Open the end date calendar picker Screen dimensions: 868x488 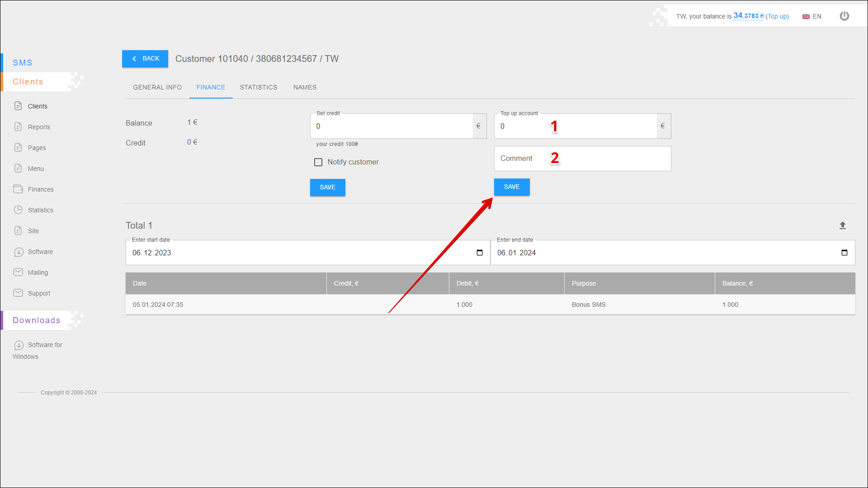(x=844, y=253)
